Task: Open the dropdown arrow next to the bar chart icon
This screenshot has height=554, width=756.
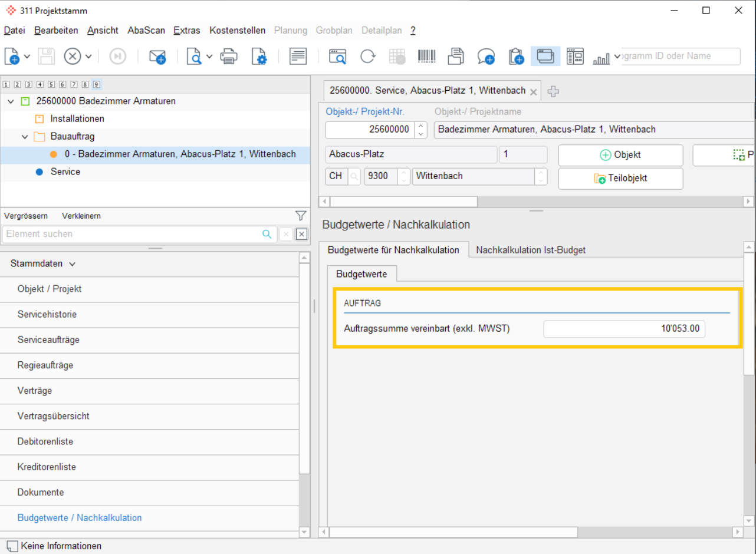Action: (617, 57)
